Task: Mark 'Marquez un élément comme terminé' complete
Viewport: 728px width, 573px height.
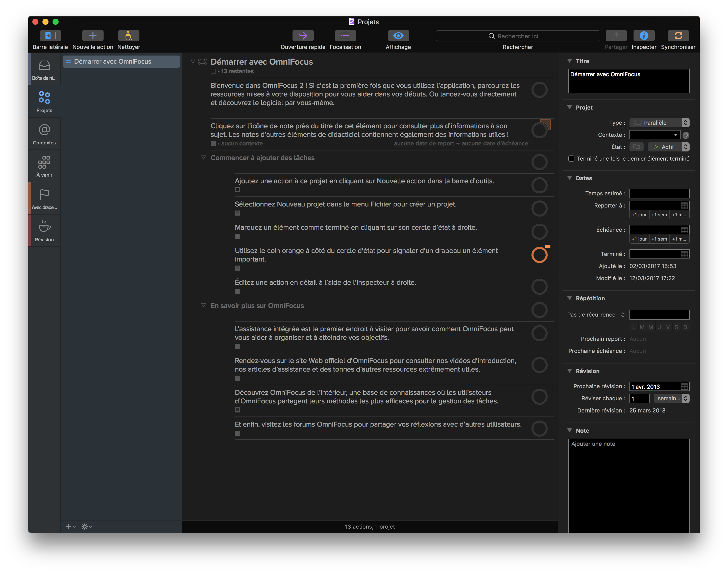Action: pyautogui.click(x=539, y=231)
